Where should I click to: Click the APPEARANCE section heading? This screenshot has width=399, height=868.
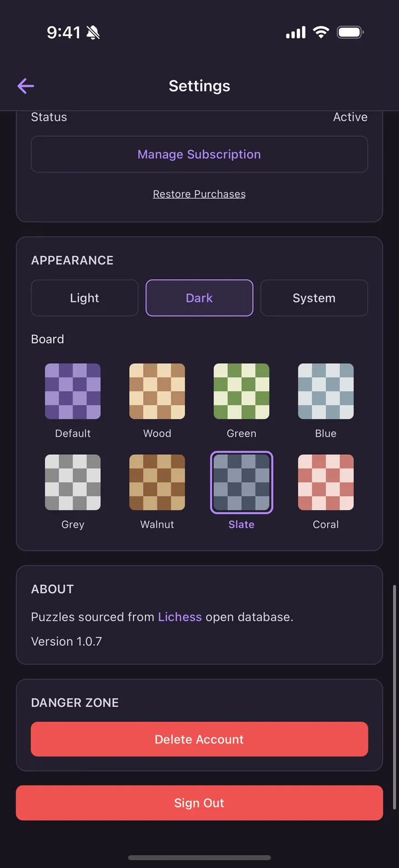72,260
